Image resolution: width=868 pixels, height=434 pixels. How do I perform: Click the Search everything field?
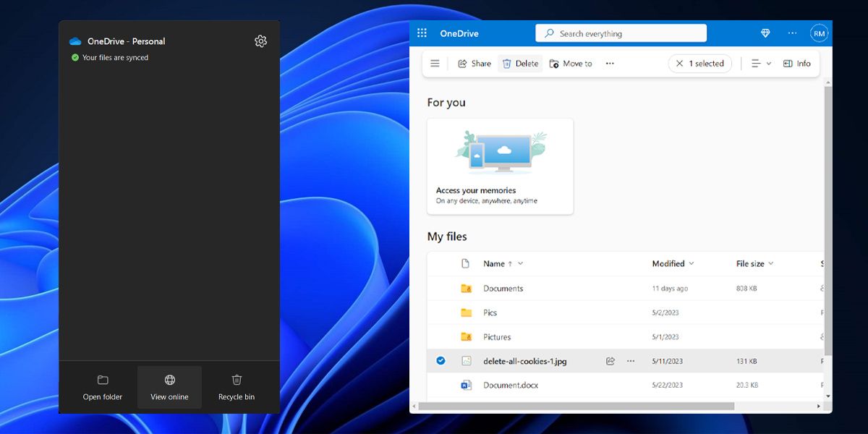tap(621, 33)
